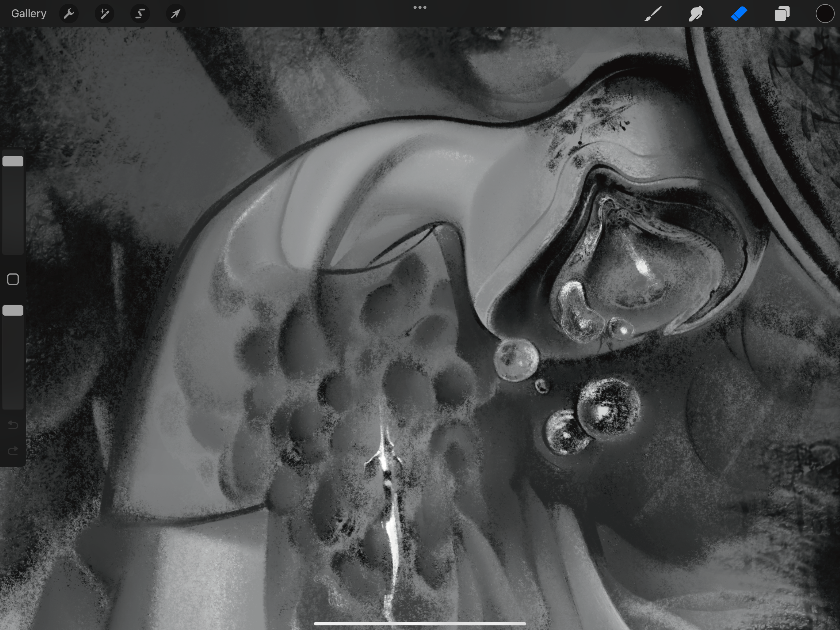Tap the square Modify button in sidebar
The height and width of the screenshot is (630, 840).
(13, 279)
